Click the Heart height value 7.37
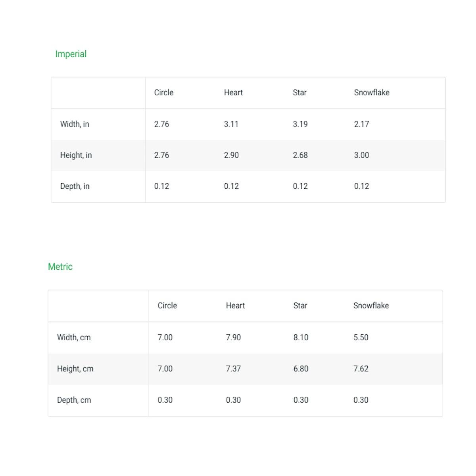 pos(233,369)
